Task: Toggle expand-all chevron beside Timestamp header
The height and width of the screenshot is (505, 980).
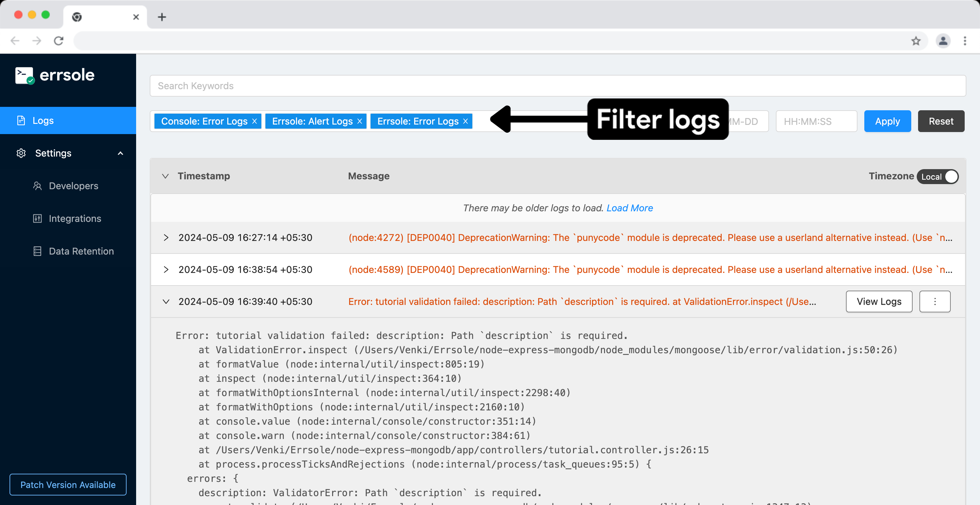Action: (165, 176)
